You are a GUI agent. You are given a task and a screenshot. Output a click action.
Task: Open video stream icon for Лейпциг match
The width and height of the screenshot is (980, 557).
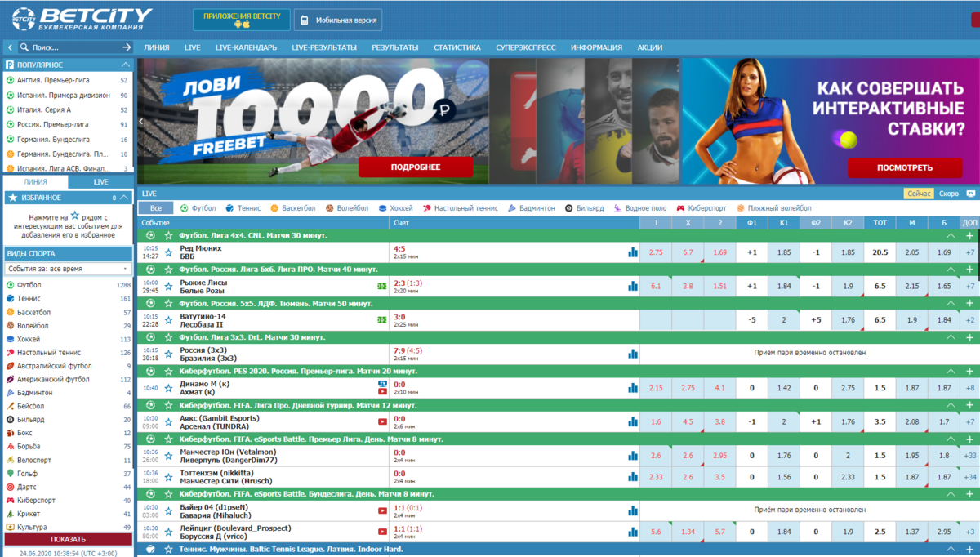pyautogui.click(x=382, y=532)
